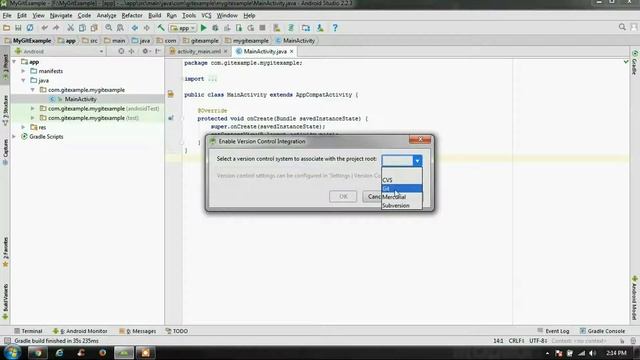Click the Debug app bug icon

[x=215, y=28]
